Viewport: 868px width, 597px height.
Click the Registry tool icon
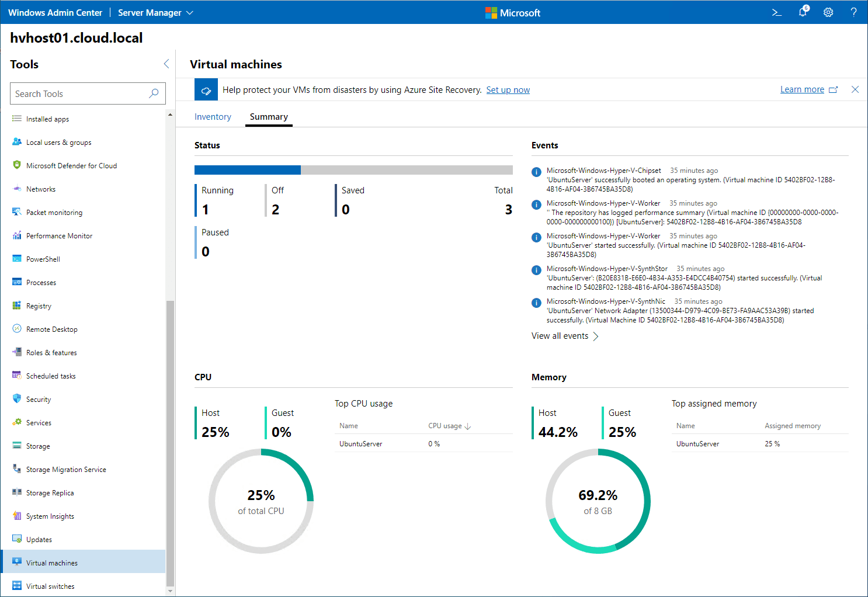click(17, 306)
